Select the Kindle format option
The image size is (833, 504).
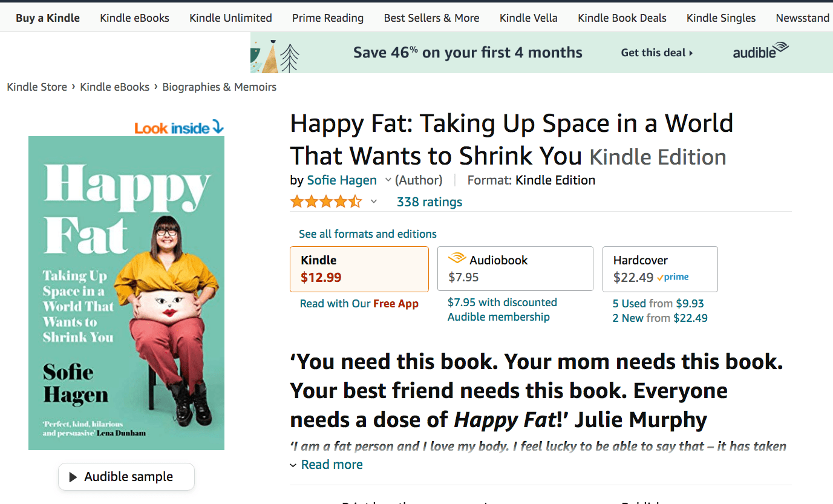pyautogui.click(x=359, y=269)
